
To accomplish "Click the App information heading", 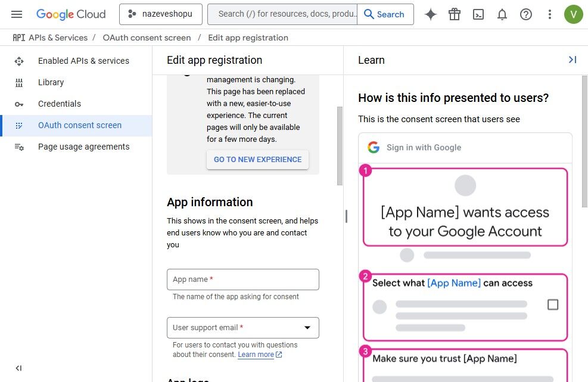I will [210, 202].
